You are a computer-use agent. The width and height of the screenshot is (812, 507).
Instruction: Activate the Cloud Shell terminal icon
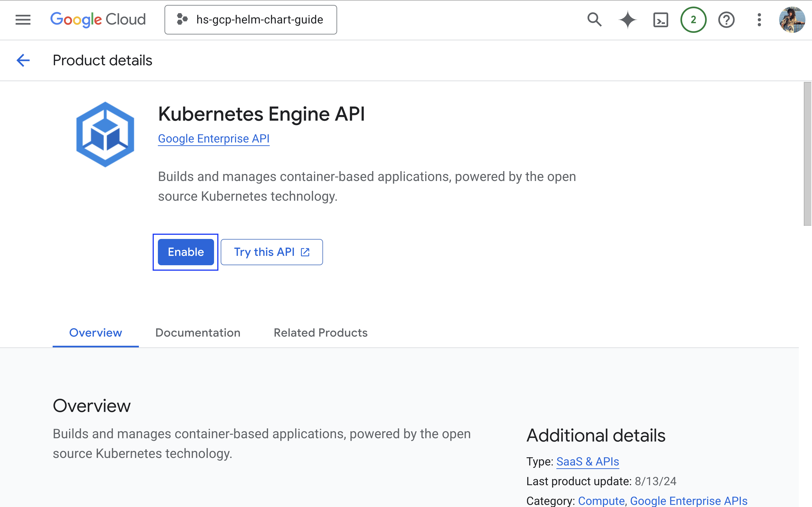coord(660,20)
